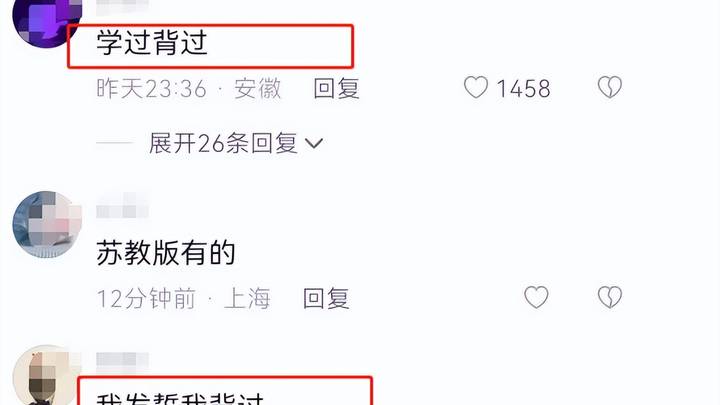Screen dimensions: 720x405
Task: Click the chevron next to 展开26条回复
Action: [x=314, y=143]
